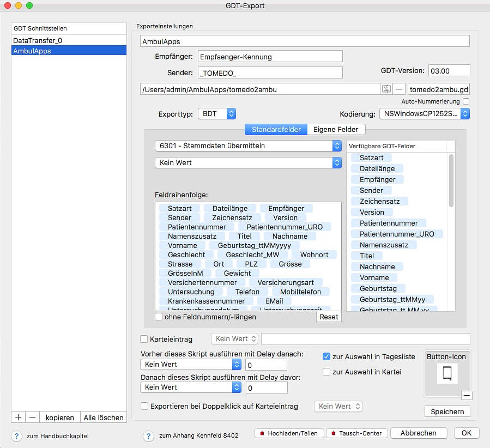
Task: Open the Kodierung encoding dropdown
Action: [x=425, y=114]
